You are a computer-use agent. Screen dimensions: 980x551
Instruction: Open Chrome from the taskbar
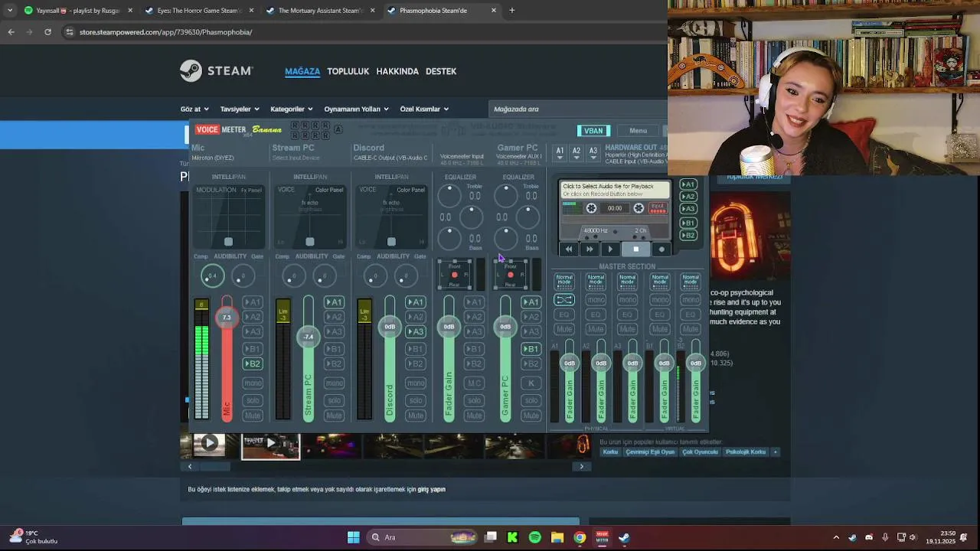point(580,537)
